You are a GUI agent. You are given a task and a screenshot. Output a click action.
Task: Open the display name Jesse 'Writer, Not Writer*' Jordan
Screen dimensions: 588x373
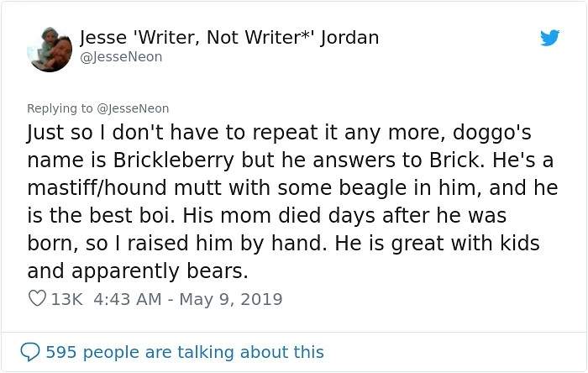pos(228,37)
